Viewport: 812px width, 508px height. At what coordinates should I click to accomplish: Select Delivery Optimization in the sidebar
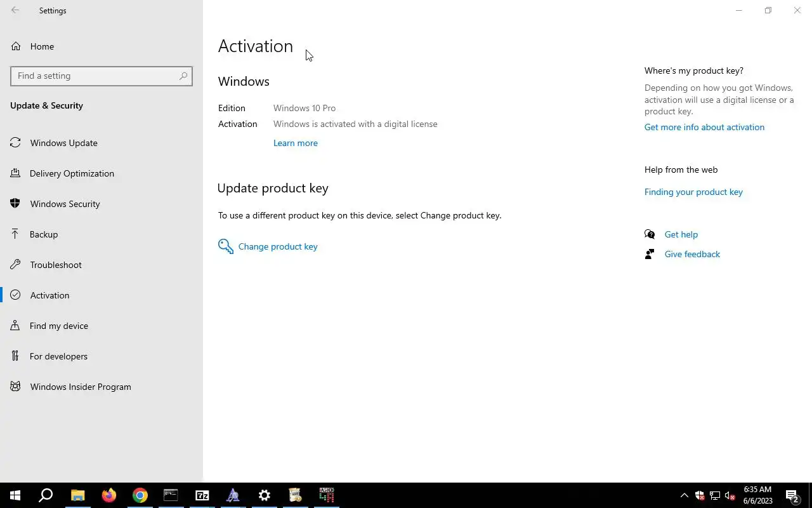click(101, 173)
